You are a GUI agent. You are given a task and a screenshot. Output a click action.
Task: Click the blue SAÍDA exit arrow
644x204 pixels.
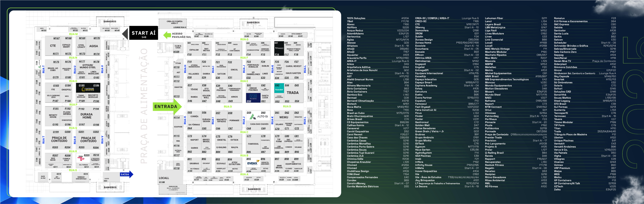click(127, 174)
